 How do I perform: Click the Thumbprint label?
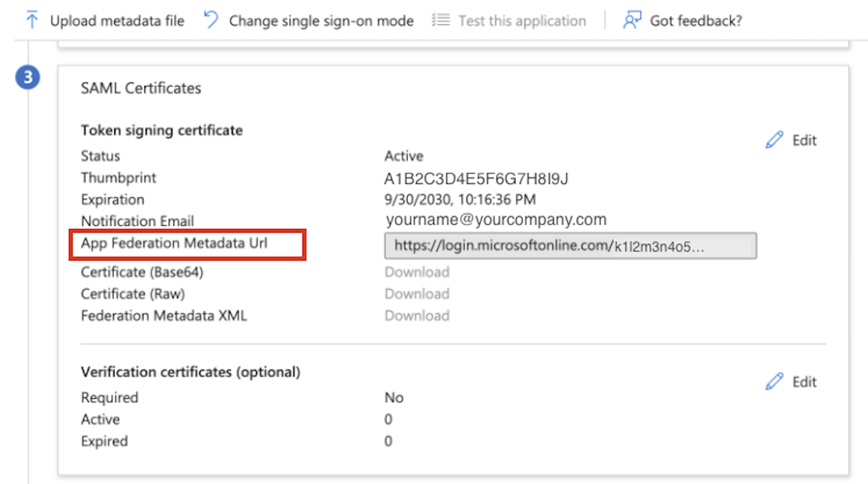119,178
